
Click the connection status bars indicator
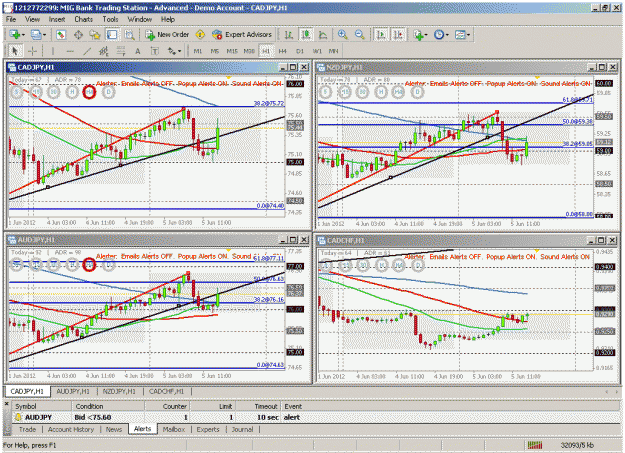tap(535, 445)
